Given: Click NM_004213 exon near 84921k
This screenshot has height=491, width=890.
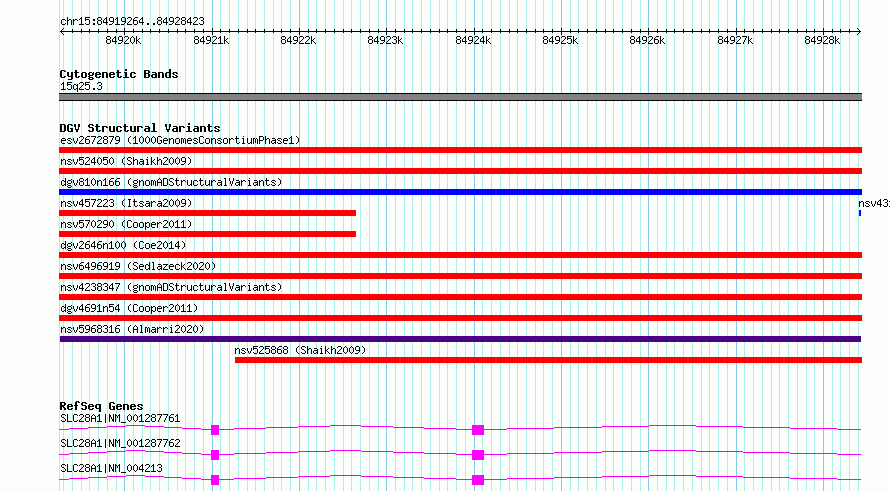Looking at the screenshot, I should [x=215, y=480].
